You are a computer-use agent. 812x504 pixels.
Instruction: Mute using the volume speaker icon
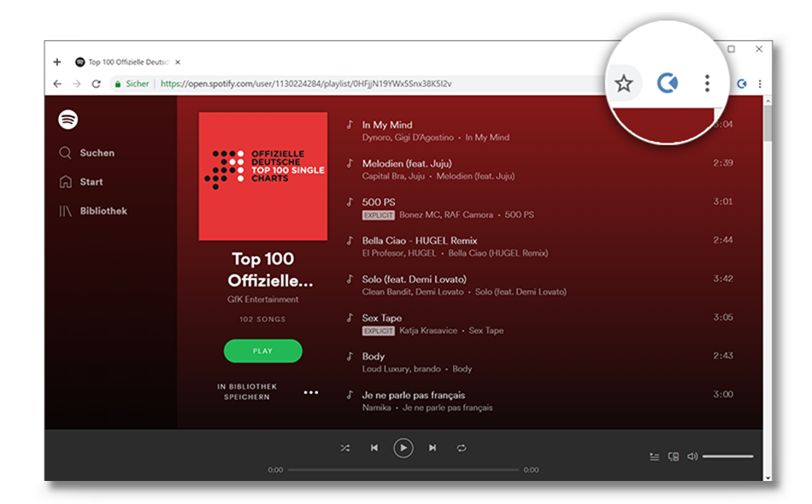(x=691, y=457)
